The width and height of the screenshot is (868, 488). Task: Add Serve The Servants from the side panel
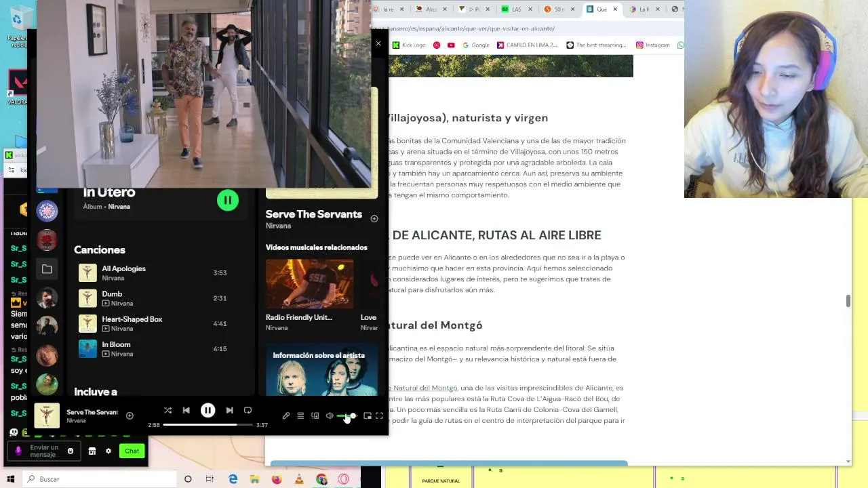point(374,218)
